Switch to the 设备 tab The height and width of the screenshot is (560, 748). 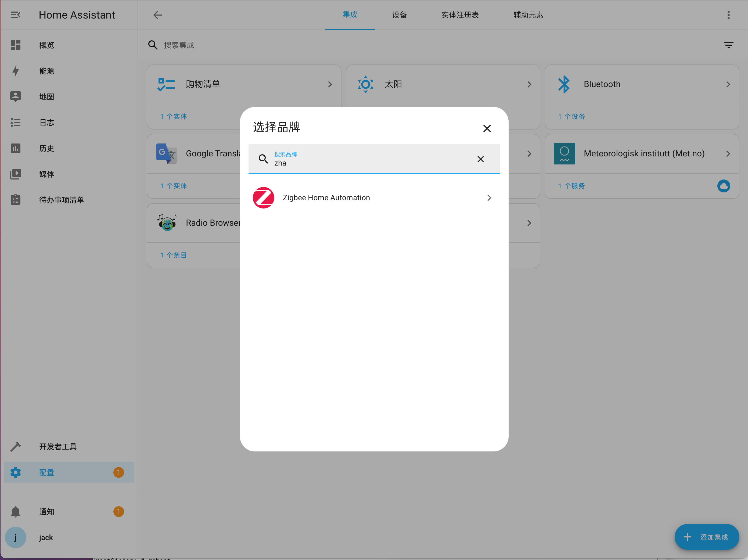pyautogui.click(x=399, y=15)
